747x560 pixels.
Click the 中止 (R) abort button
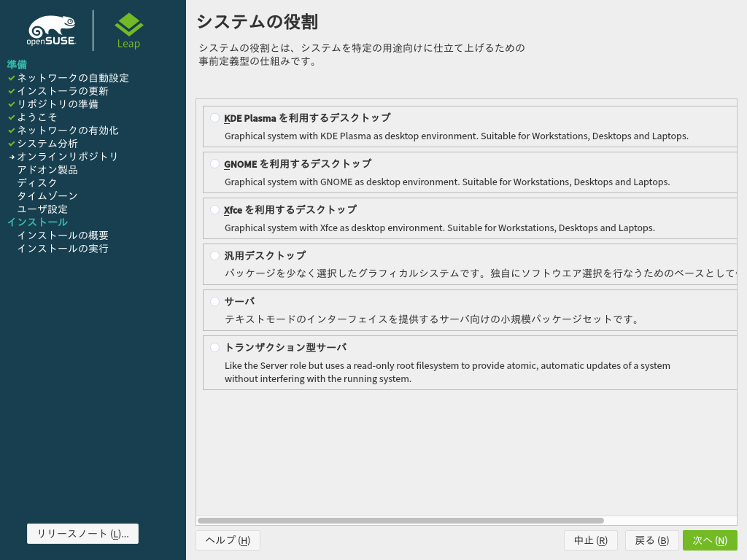pos(591,540)
